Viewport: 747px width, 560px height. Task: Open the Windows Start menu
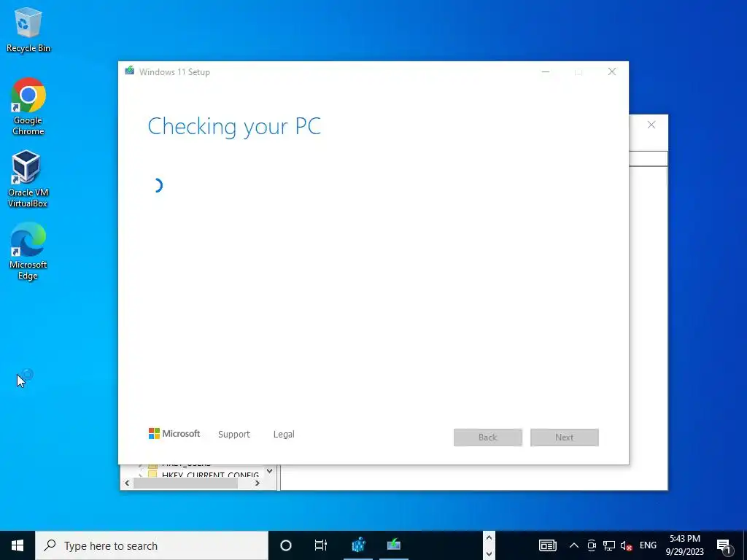point(18,545)
